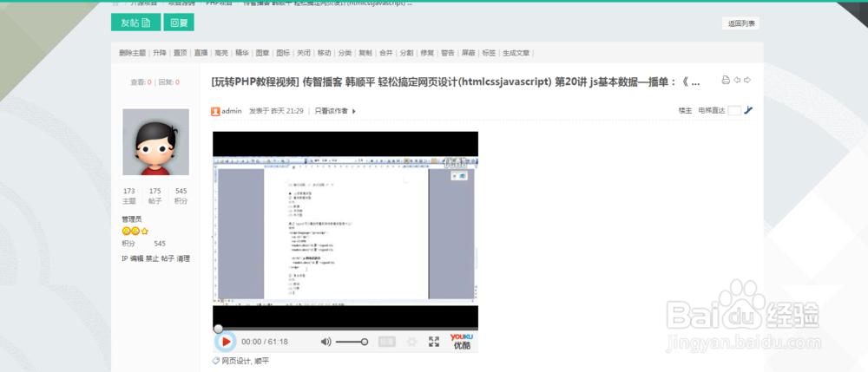868x372 pixels.
Task: Filter posts with 只看该作者
Action: 331,111
